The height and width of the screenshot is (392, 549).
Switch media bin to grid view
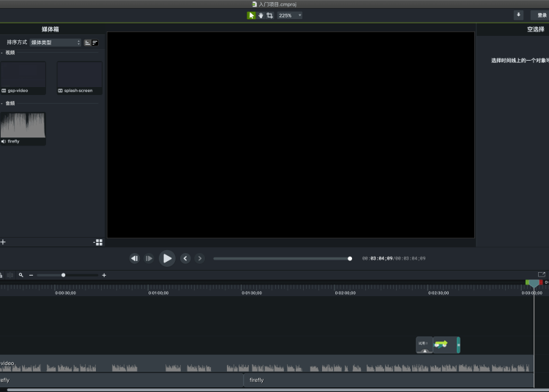point(99,242)
